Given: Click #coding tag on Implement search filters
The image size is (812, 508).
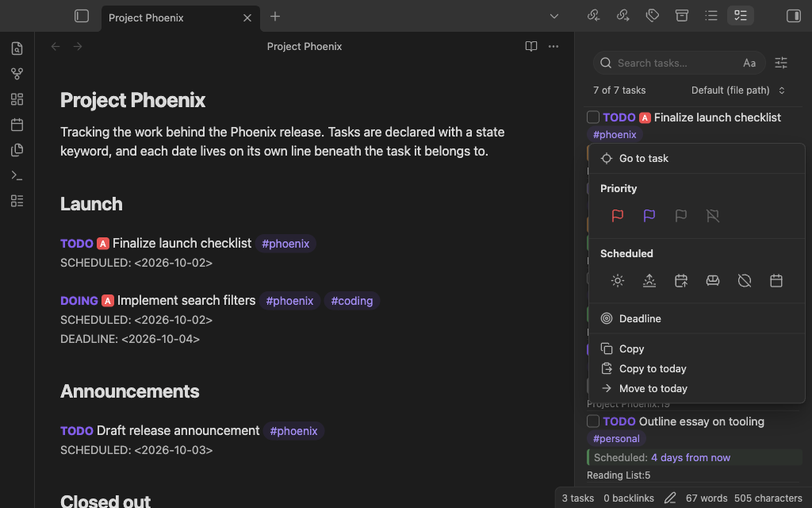Looking at the screenshot, I should [x=351, y=301].
